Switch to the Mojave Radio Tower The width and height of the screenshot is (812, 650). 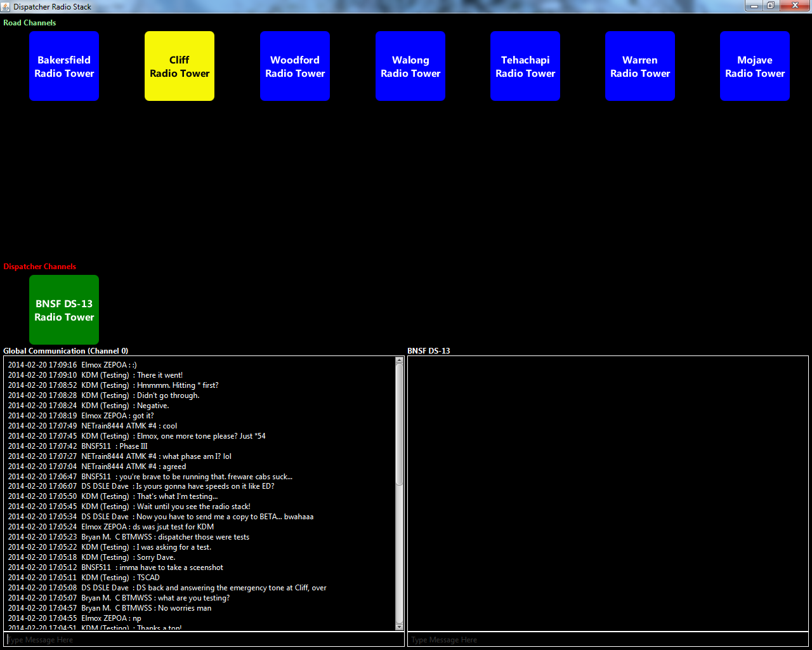[755, 66]
